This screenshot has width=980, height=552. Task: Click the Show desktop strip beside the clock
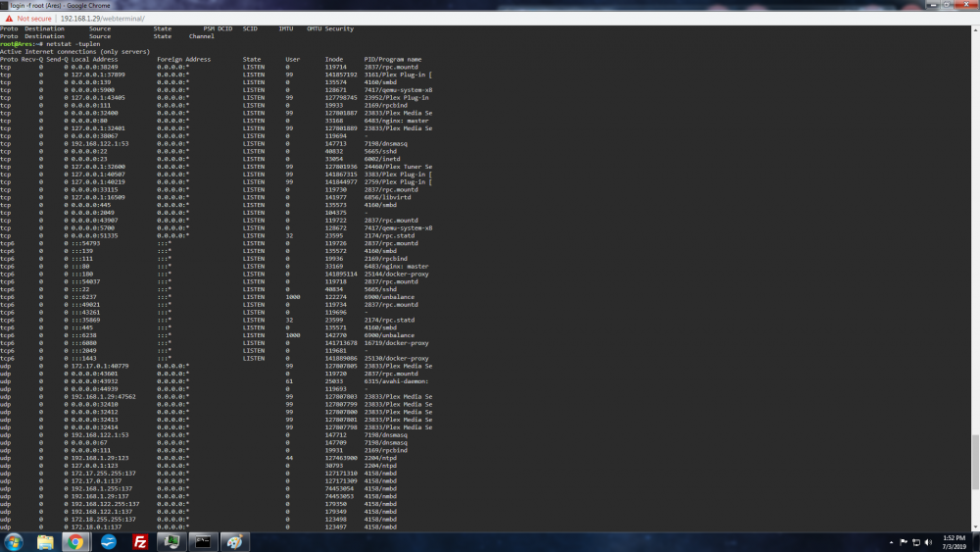click(976, 542)
